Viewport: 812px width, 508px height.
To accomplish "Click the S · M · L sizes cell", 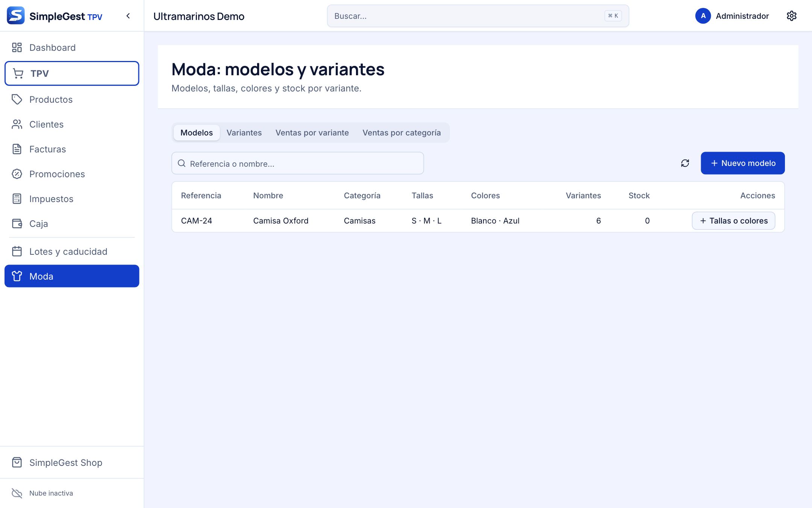I will click(x=427, y=221).
